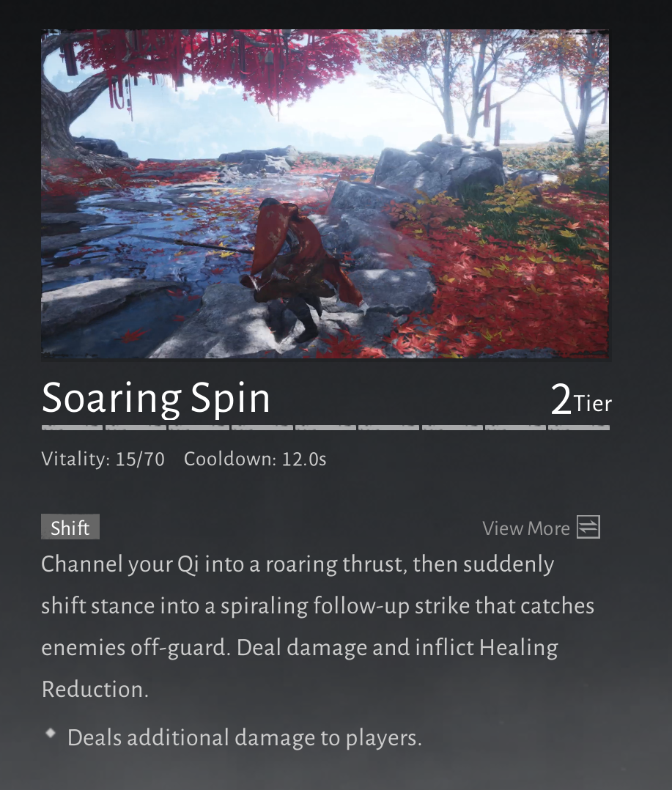Click the 'Deals additional damage to players' note
The width and height of the screenshot is (672, 790).
click(244, 738)
